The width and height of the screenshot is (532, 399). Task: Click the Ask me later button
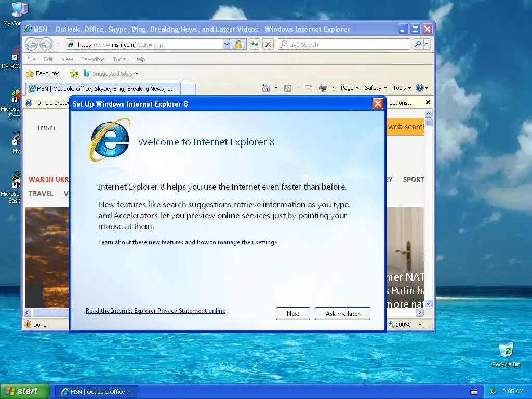[x=342, y=313]
